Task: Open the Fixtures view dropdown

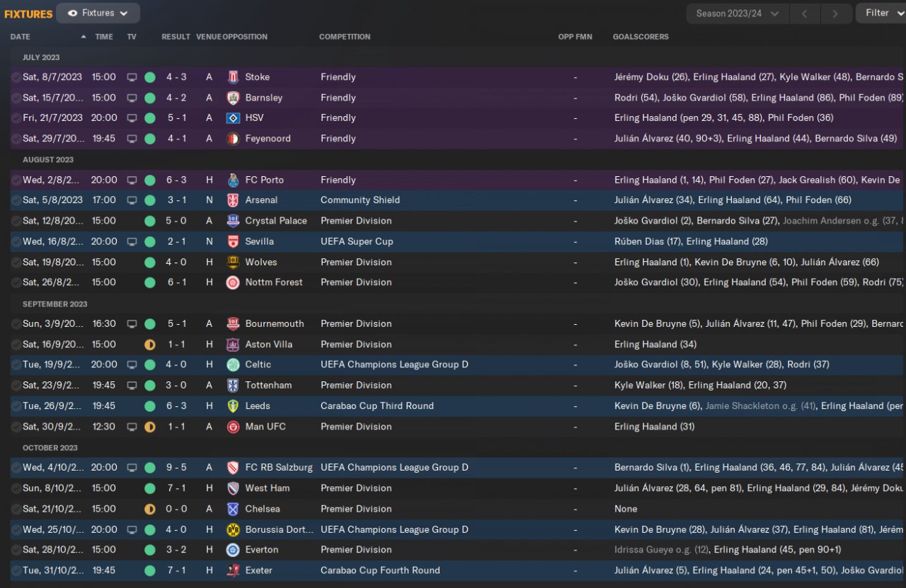Action: (x=98, y=13)
